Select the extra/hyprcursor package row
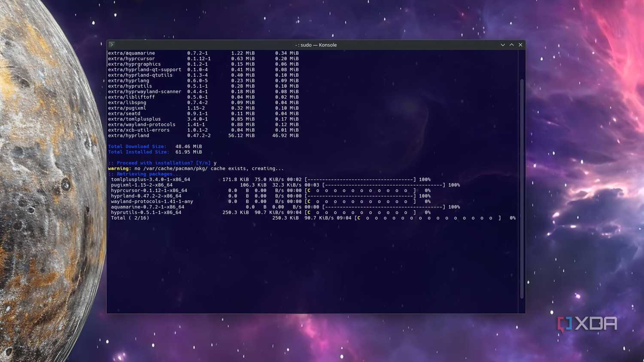 [x=203, y=59]
